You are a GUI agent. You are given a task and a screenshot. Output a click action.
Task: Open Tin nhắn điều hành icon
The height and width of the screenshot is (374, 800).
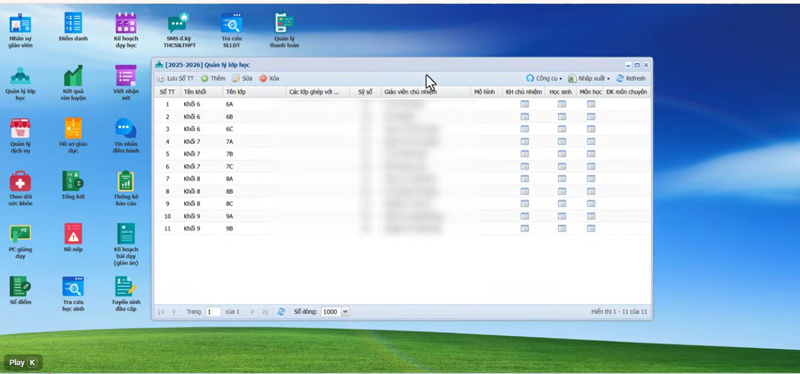point(126,136)
